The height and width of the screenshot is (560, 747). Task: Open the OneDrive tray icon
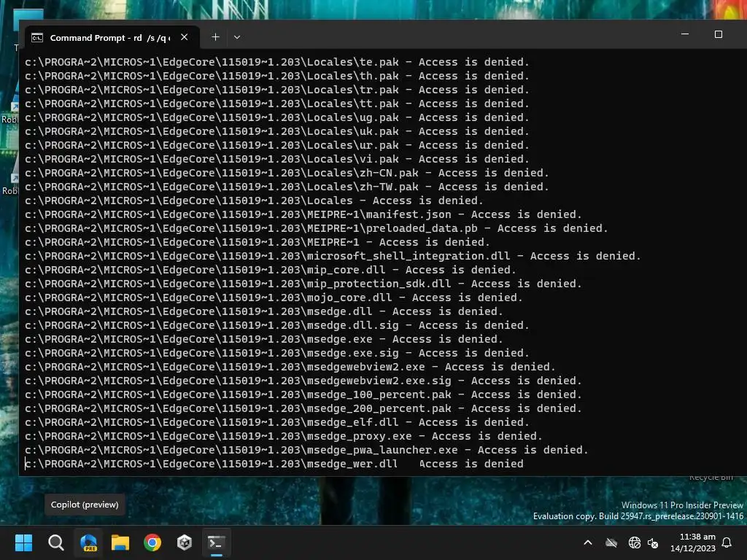pyautogui.click(x=611, y=542)
